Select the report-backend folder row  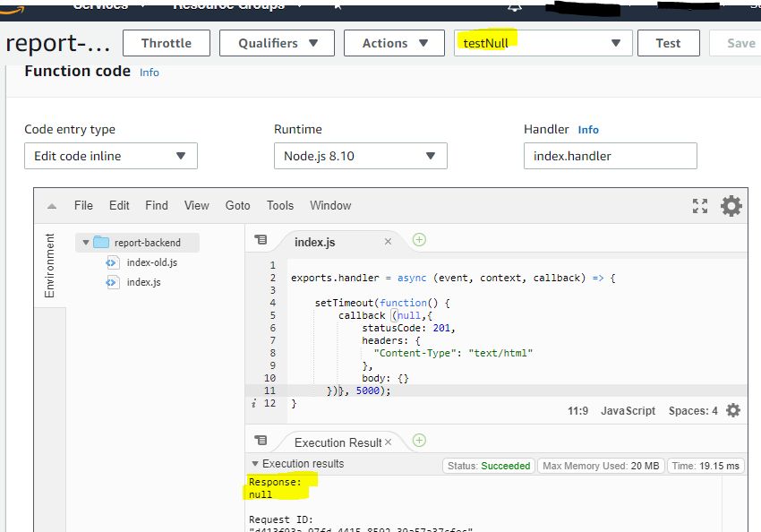(x=137, y=242)
